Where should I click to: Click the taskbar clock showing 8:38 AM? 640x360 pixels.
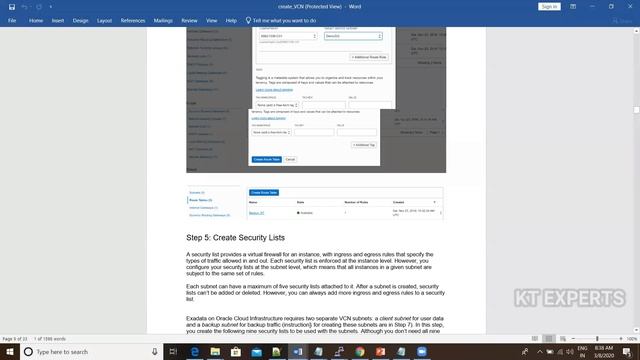click(604, 351)
